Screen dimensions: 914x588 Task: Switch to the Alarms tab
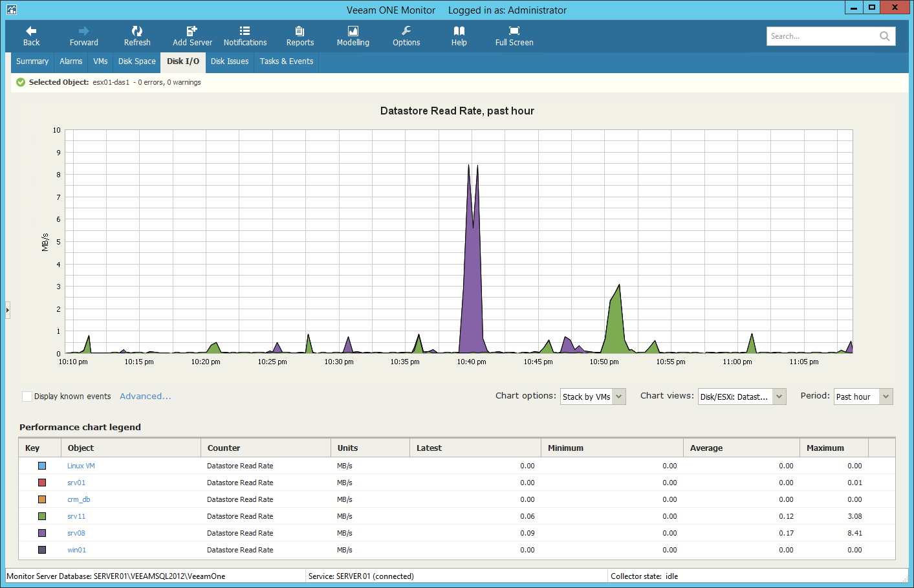pyautogui.click(x=71, y=61)
